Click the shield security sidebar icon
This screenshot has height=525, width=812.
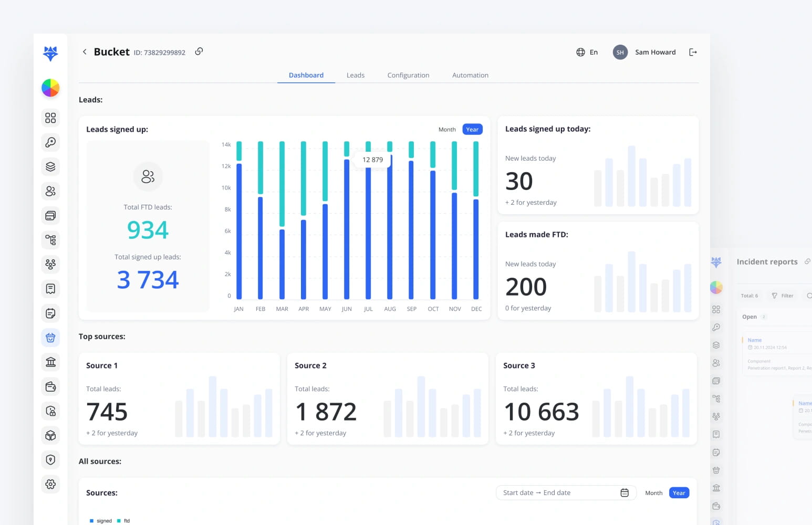50,460
